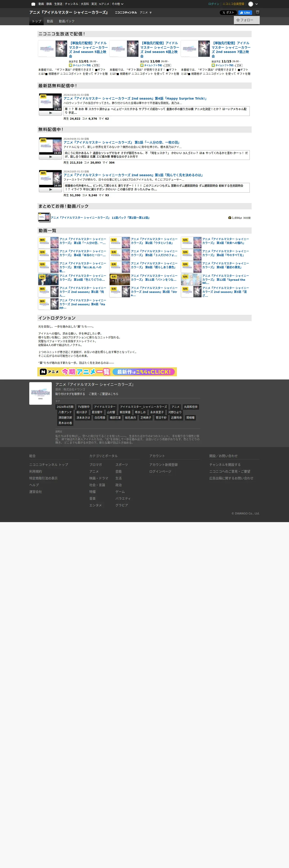289x868 pixels.
Task: Click the timeshift clock icon for 6話上映会
Action: pos(142,65)
